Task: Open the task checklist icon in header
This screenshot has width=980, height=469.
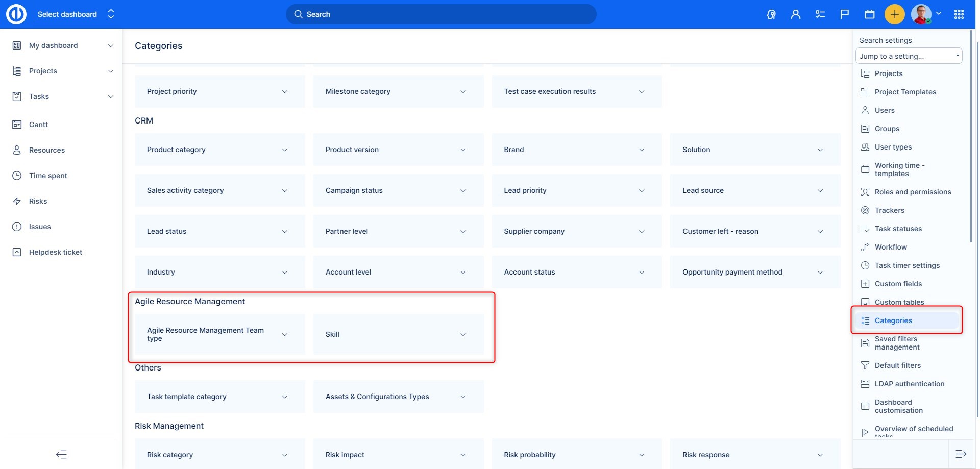Action: 820,14
